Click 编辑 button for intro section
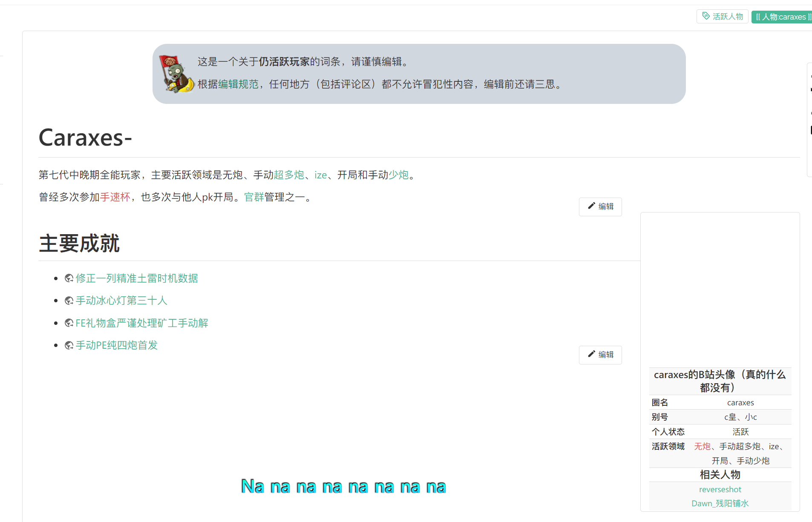Screen dimensions: 812x522 [x=600, y=207]
